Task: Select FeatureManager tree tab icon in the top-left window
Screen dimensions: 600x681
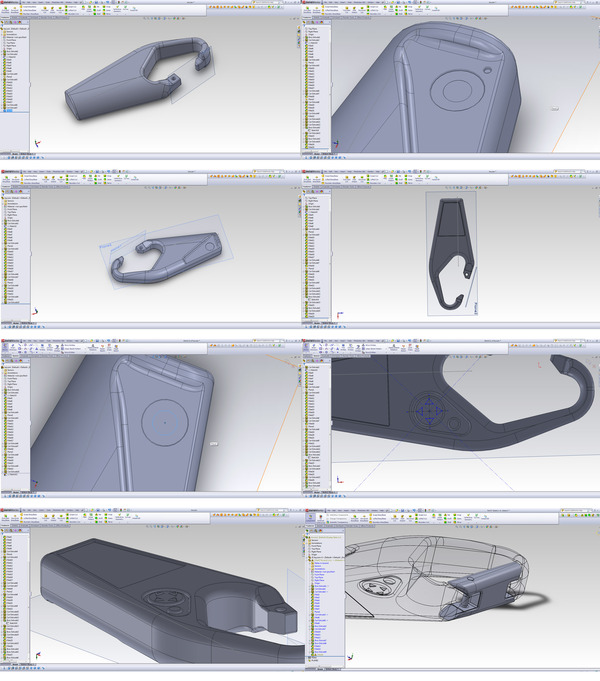Action: (x=4, y=21)
